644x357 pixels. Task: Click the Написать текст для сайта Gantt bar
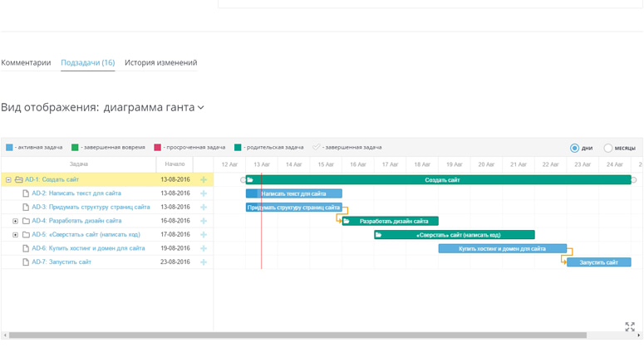293,193
